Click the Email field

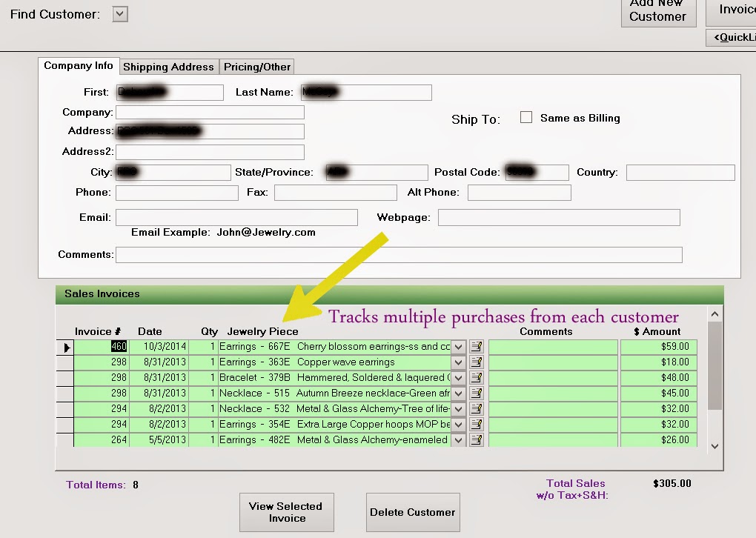[236, 217]
